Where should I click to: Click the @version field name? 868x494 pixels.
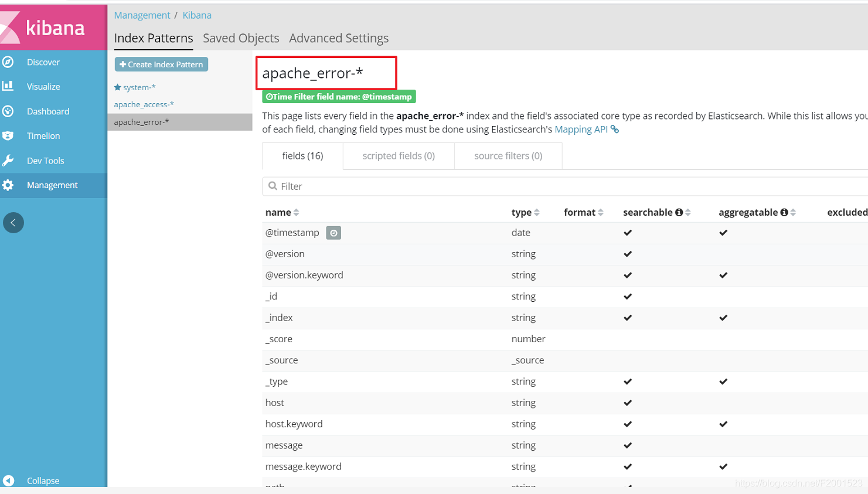pyautogui.click(x=285, y=254)
